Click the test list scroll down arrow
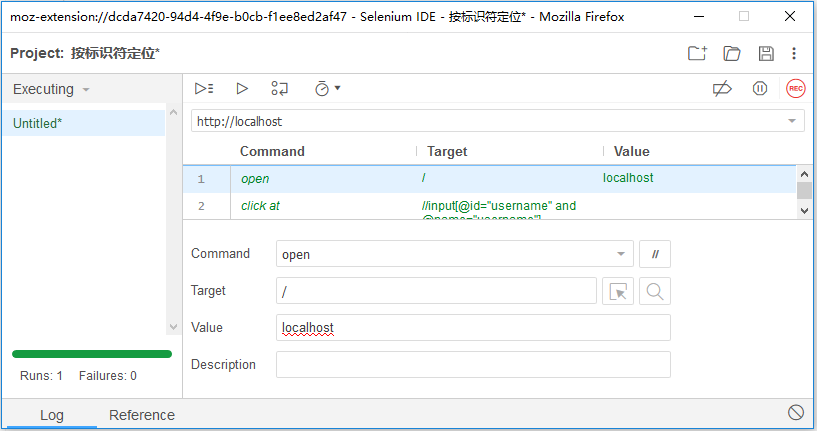Screen dimensions: 817x431 coord(174,327)
